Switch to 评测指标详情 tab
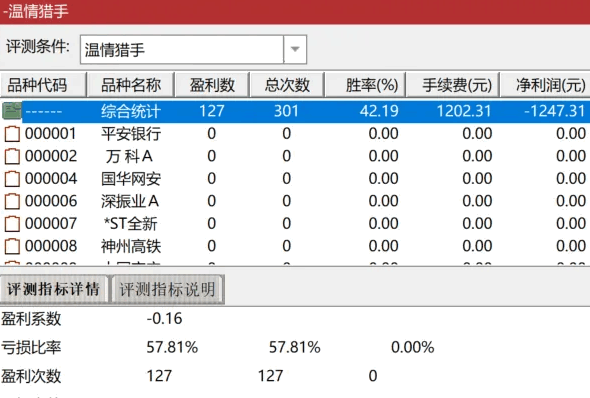 coord(54,289)
